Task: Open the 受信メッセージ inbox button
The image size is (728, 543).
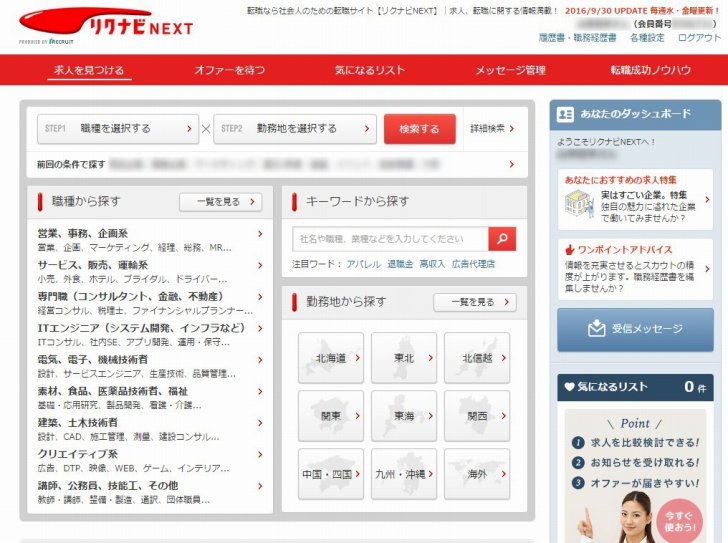Action: tap(636, 329)
